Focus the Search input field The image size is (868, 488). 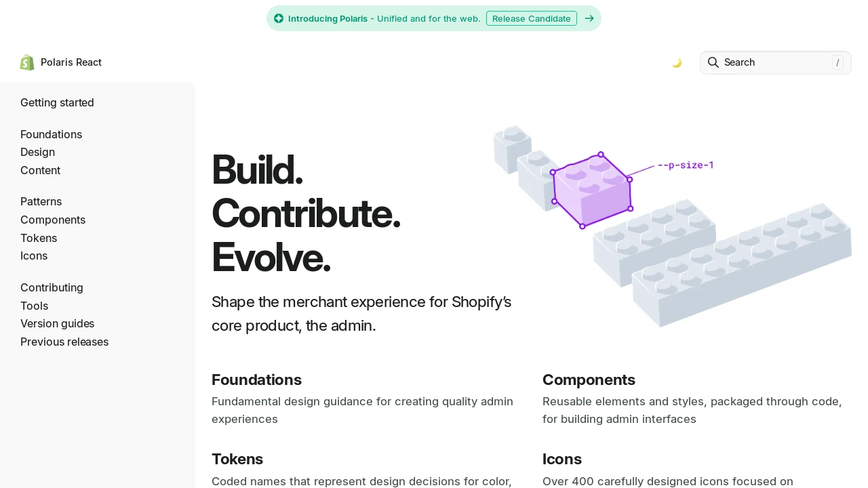click(x=776, y=62)
